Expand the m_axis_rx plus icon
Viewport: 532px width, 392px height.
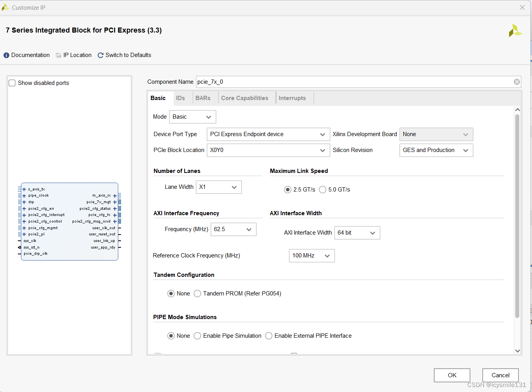tap(115, 196)
